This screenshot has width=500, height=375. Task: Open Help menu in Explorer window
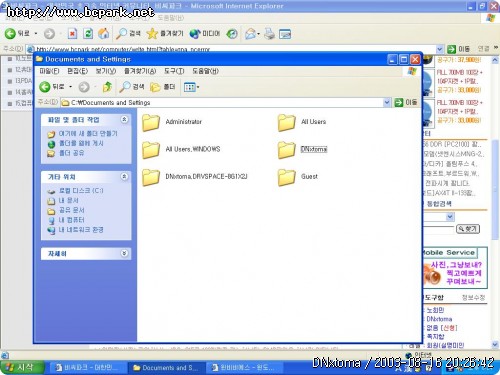point(206,71)
